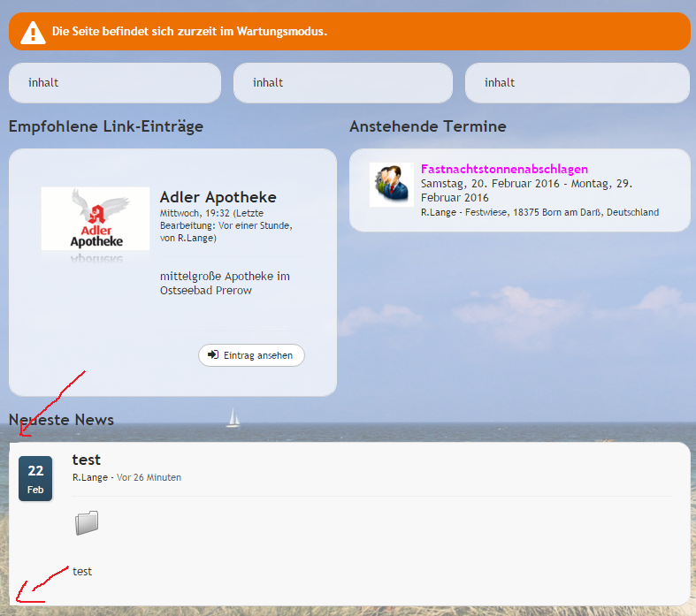Viewport: 696px width, 616px height.
Task: Click the 'Empfohlene Link-Einträge' heading
Action: (x=106, y=126)
